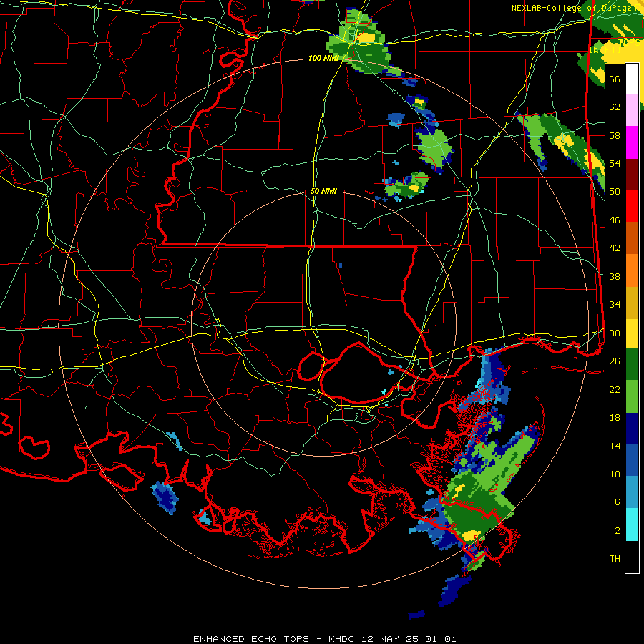Click the dark green legend swatch
The image size is (644, 644).
point(632,364)
